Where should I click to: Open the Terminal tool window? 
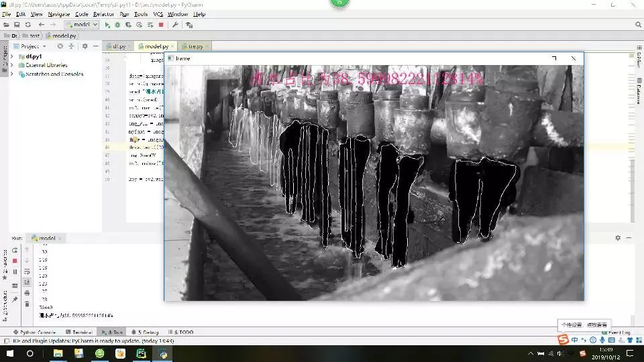point(82,332)
